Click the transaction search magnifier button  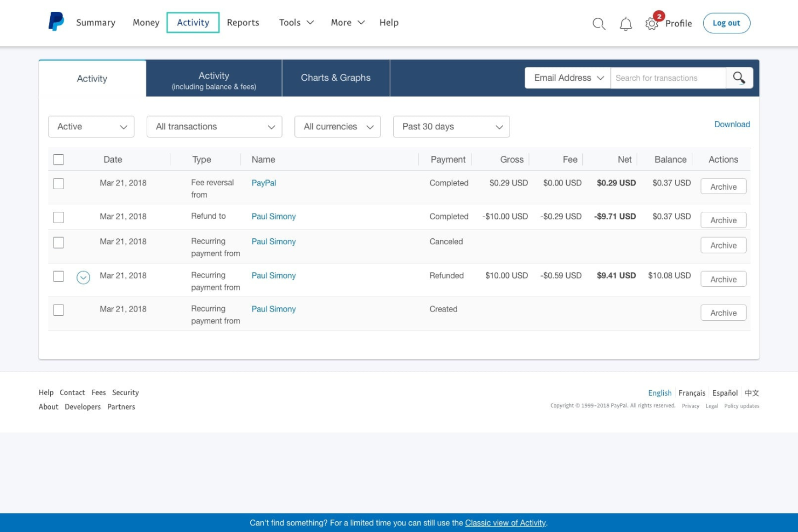739,78
